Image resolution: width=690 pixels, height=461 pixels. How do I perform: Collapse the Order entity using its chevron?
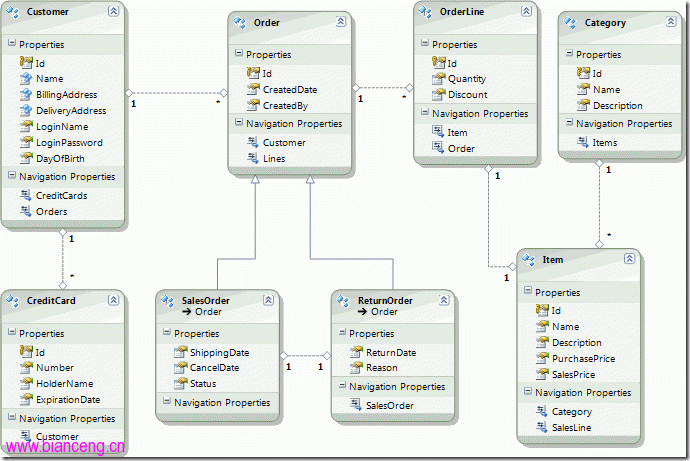coord(341,22)
